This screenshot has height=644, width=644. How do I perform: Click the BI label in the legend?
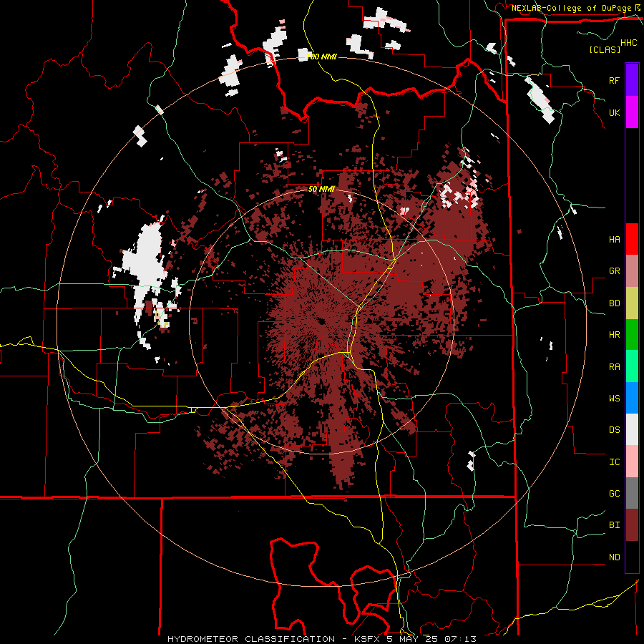click(614, 525)
